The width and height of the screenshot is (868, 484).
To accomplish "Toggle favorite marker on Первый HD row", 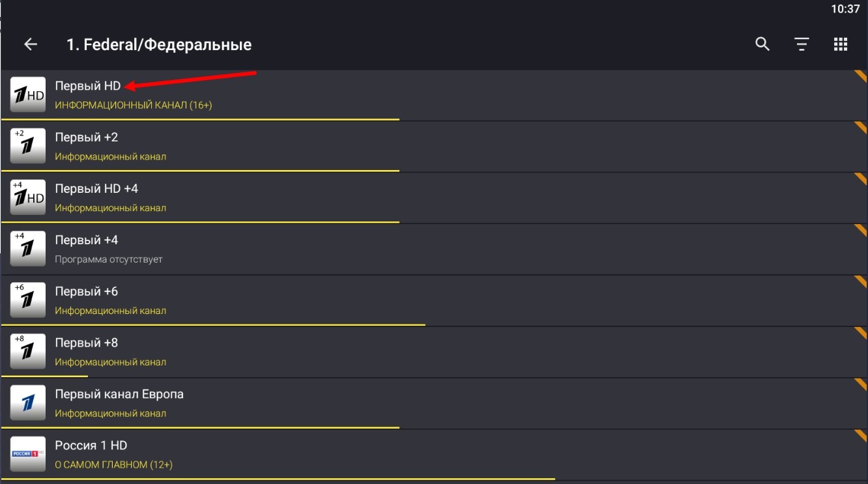I will tap(860, 76).
